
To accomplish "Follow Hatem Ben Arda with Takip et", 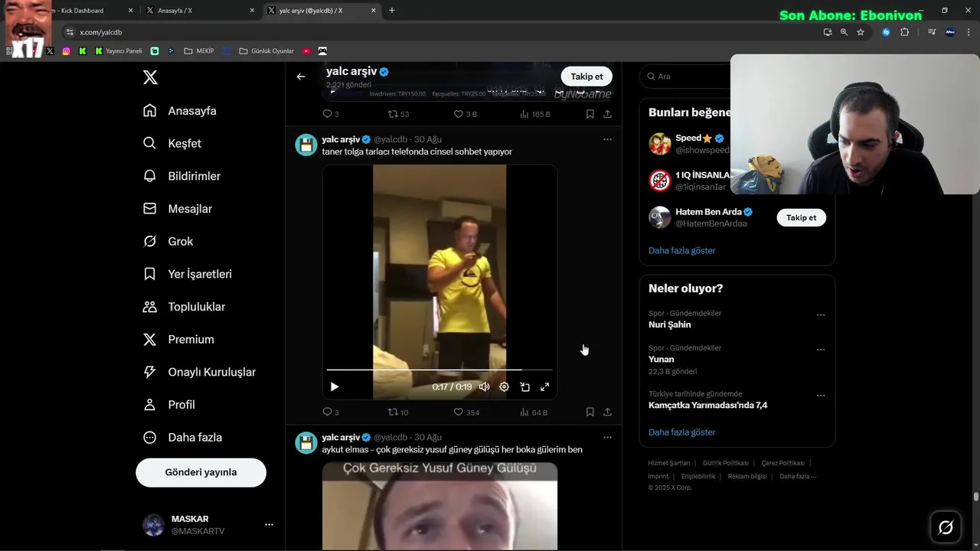I will click(x=801, y=217).
